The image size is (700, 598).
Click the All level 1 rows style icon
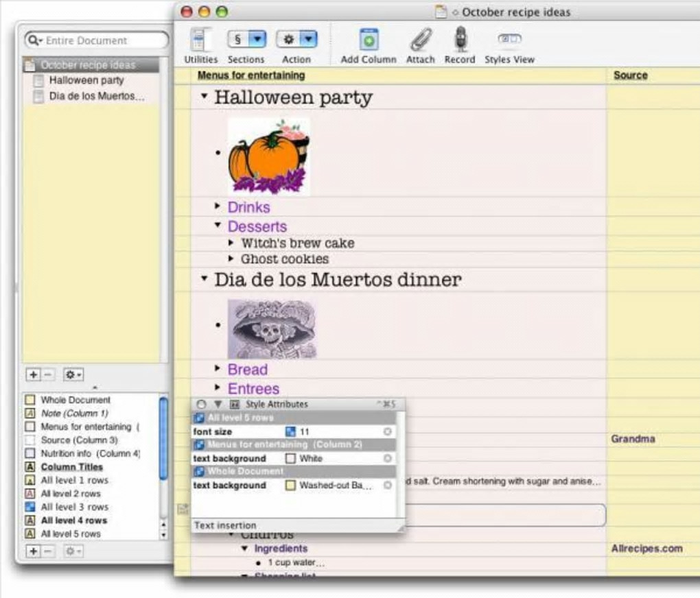point(30,480)
